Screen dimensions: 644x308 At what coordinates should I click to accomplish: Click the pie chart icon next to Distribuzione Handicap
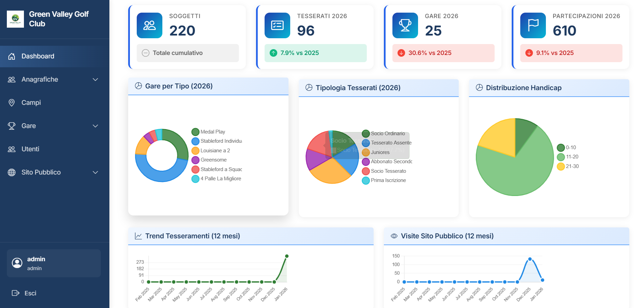point(480,87)
